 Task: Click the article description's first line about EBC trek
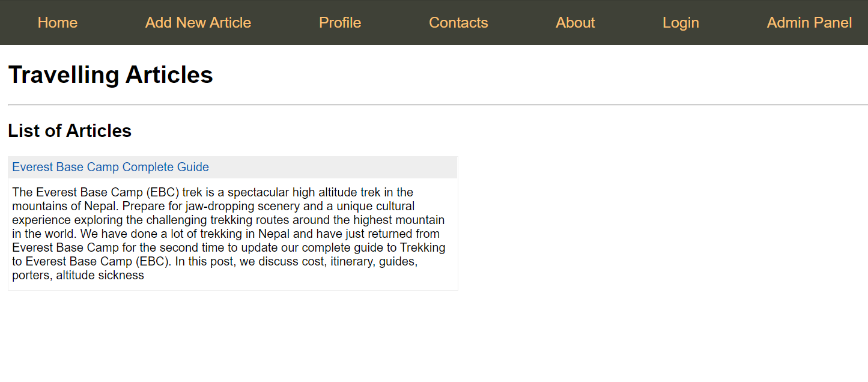pos(213,192)
